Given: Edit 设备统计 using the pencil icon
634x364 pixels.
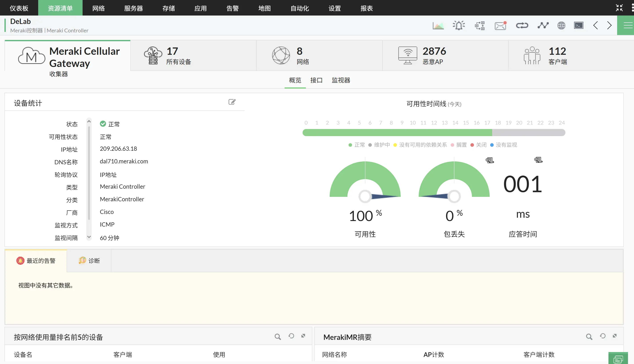Looking at the screenshot, I should (x=232, y=102).
